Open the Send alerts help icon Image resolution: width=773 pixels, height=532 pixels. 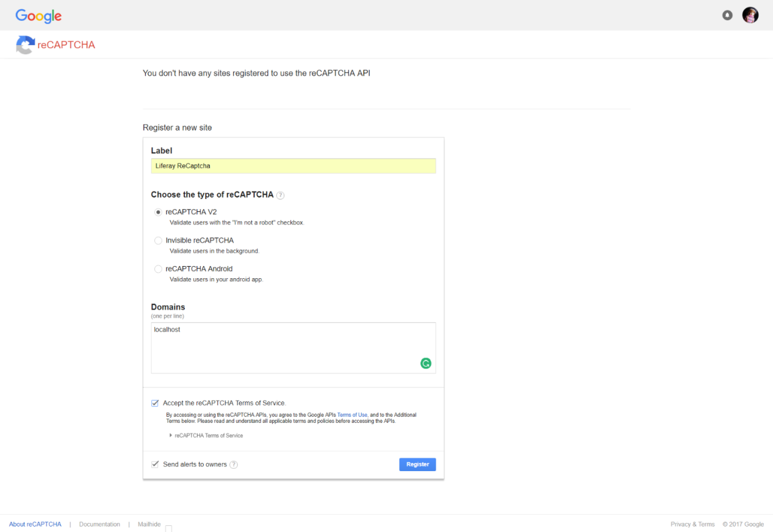click(234, 464)
